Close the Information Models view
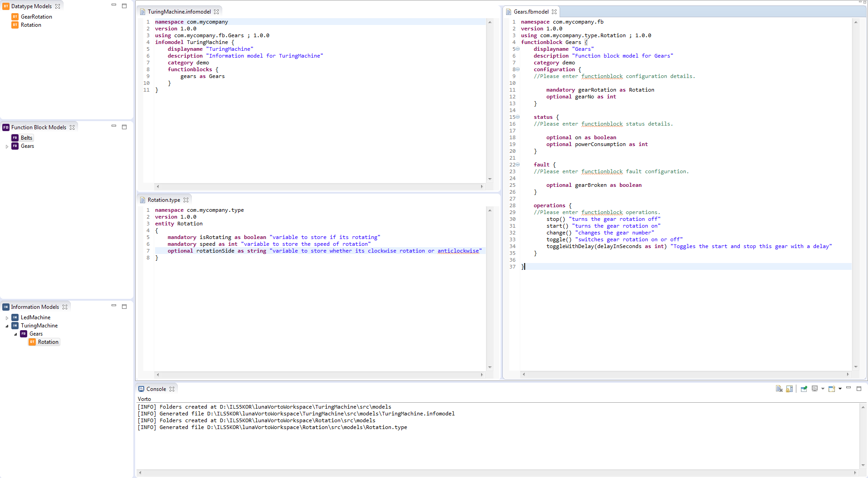 (65, 307)
